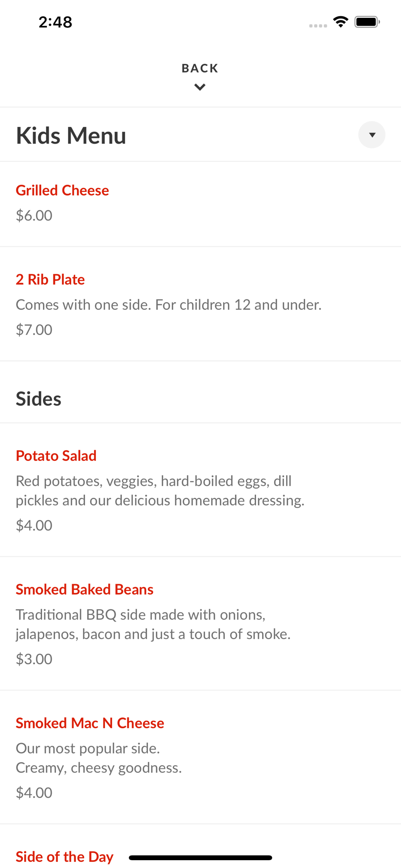Select the 2 Rib Plate item
The image size is (401, 868).
(x=50, y=279)
